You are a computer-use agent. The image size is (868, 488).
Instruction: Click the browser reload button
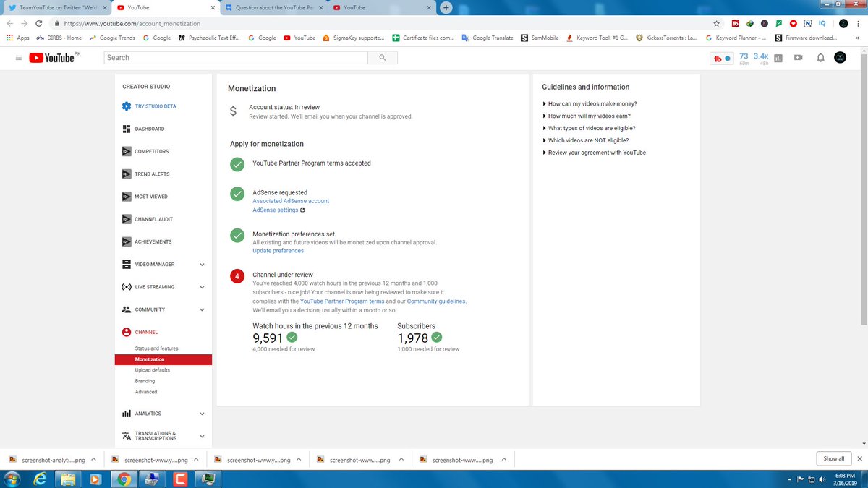point(40,23)
